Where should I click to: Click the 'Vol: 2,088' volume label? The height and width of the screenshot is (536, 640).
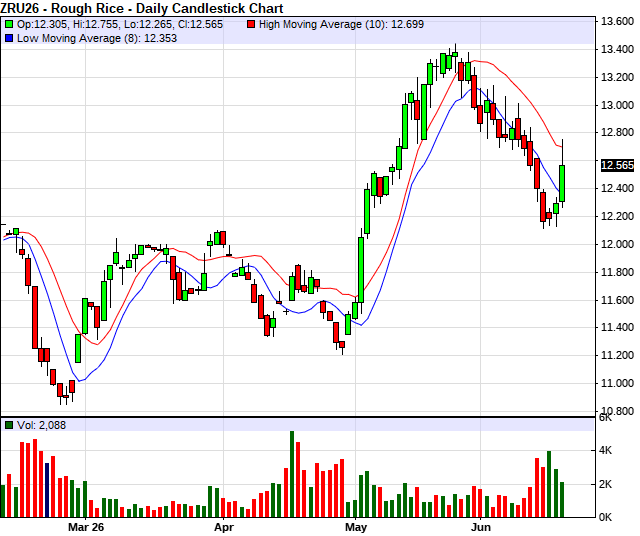pyautogui.click(x=41, y=425)
